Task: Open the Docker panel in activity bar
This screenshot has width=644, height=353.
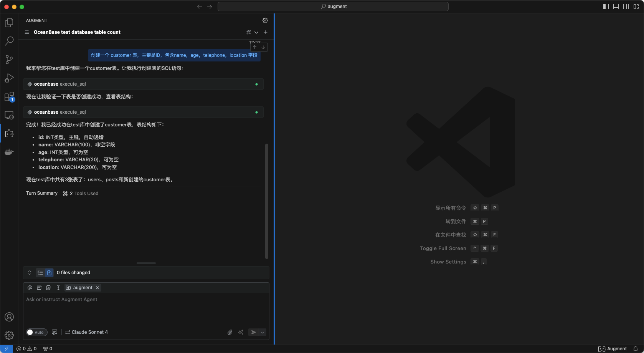Action: click(x=9, y=152)
